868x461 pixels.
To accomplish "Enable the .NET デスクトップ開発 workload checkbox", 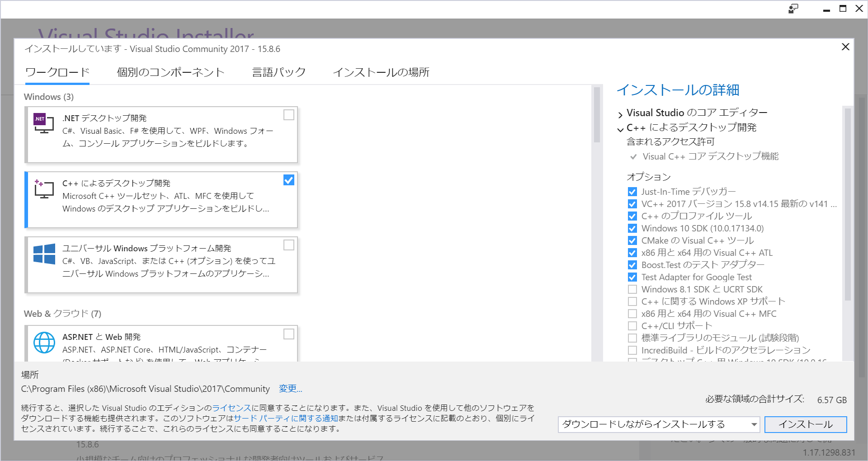I will [288, 115].
